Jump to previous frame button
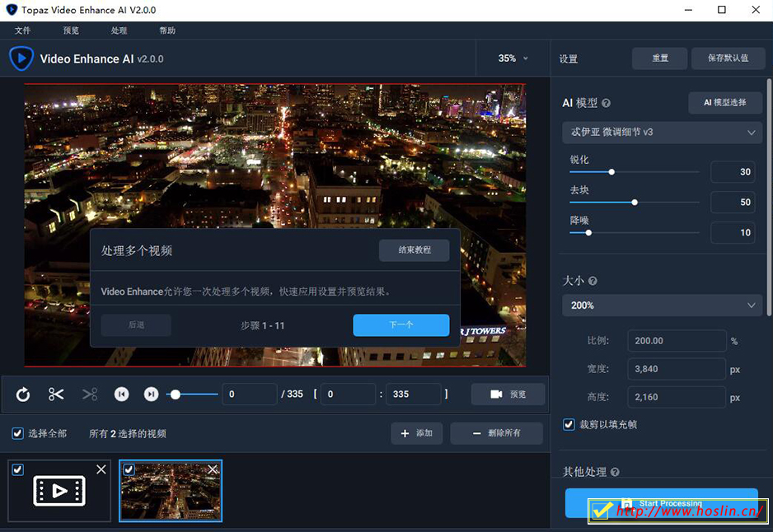 (121, 394)
